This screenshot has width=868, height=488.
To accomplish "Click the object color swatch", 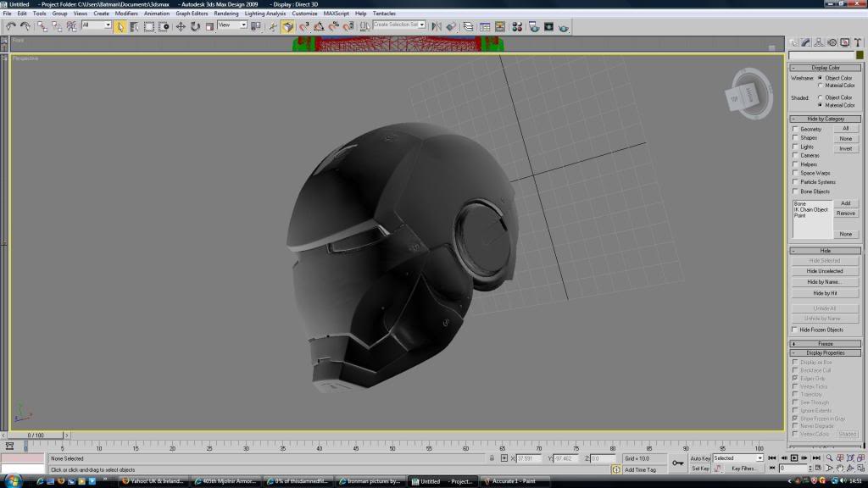I will pos(858,55).
